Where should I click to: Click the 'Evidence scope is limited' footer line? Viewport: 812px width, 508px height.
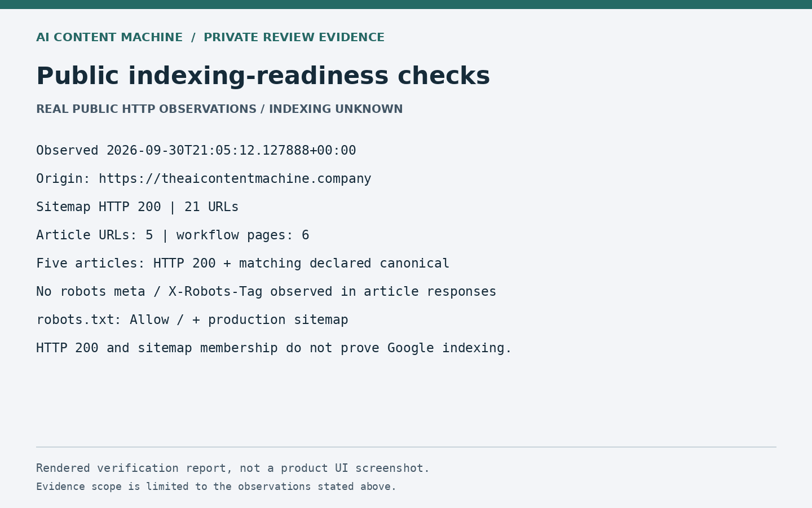point(217,487)
